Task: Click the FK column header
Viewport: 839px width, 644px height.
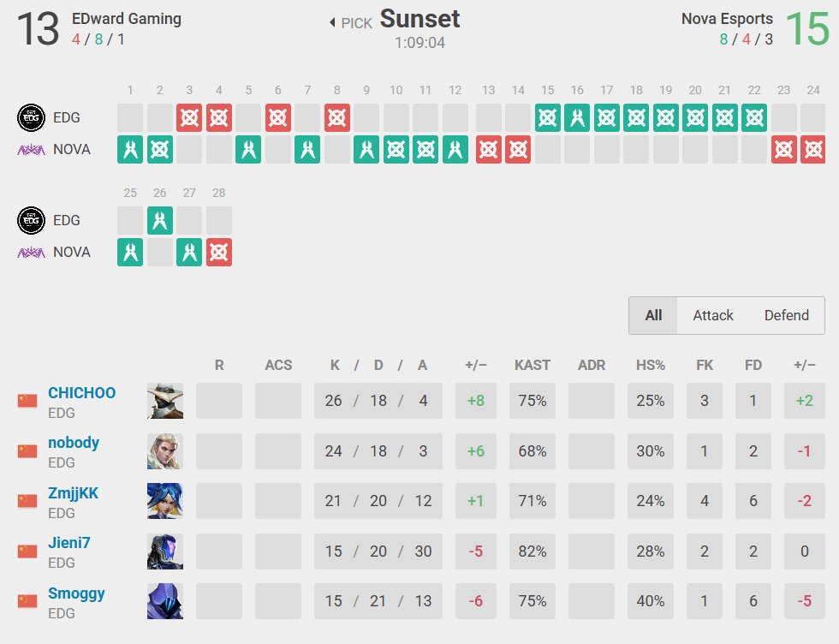Action: click(704, 365)
